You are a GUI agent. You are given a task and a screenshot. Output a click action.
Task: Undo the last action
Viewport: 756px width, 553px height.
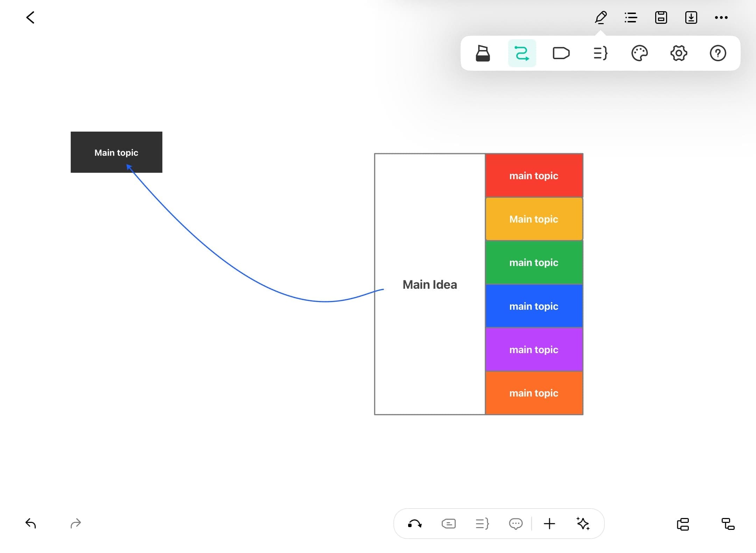31,524
